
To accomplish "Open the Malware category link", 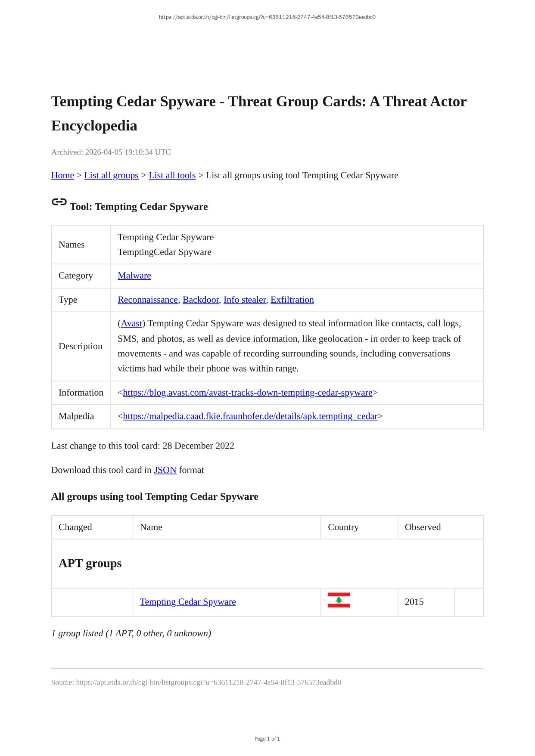I will pyautogui.click(x=134, y=276).
